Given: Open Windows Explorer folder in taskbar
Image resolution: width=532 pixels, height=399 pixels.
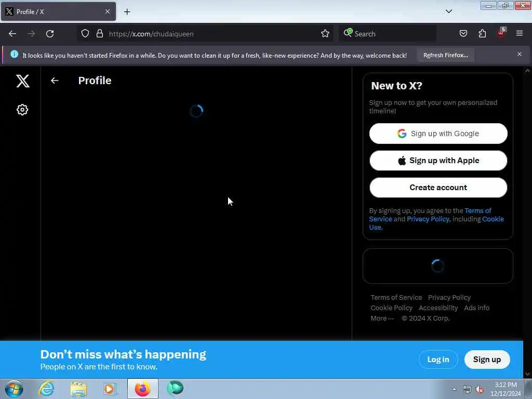Looking at the screenshot, I should point(79,389).
